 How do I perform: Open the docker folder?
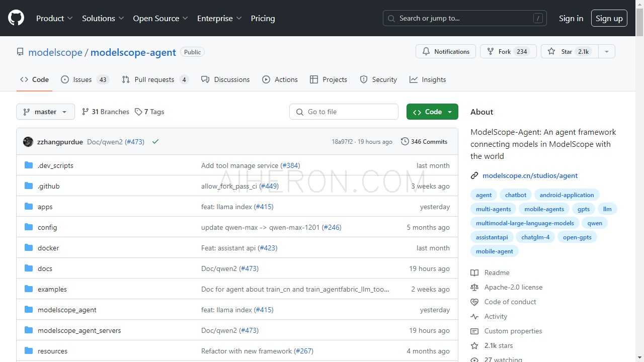click(x=48, y=248)
